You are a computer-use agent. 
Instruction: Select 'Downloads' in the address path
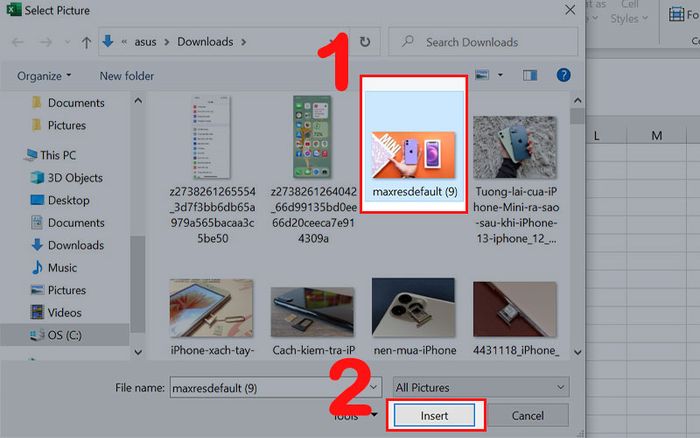205,42
